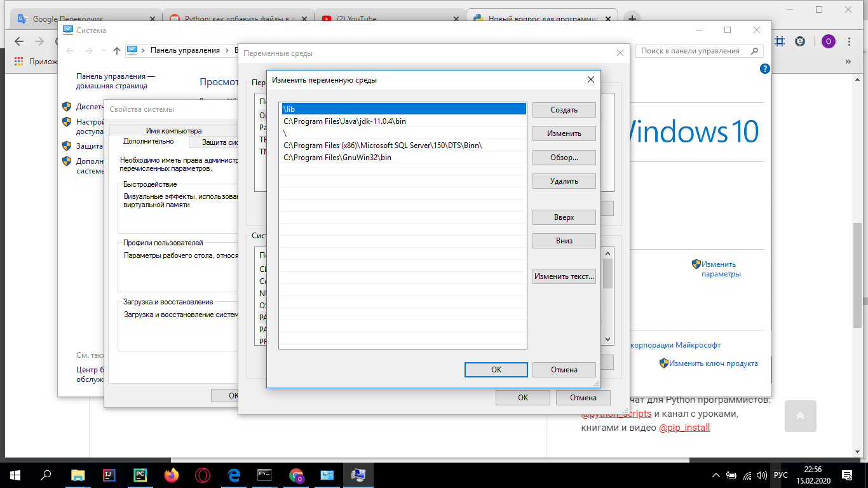Screen dimensions: 868x488
Task: Open Opera browser from taskbar
Action: [203, 475]
